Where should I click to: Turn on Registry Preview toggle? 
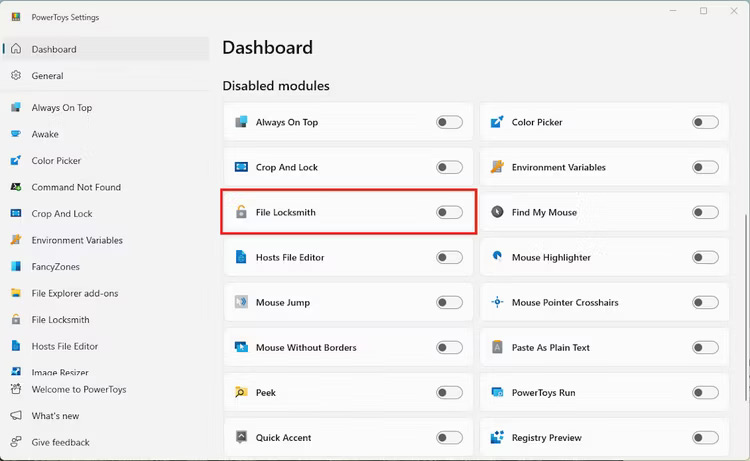pos(705,438)
